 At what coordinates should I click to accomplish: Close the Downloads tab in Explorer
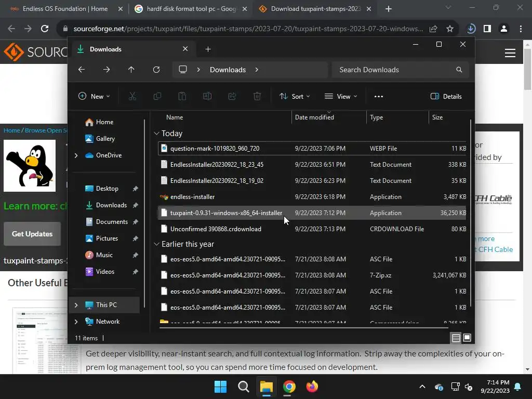(x=185, y=49)
